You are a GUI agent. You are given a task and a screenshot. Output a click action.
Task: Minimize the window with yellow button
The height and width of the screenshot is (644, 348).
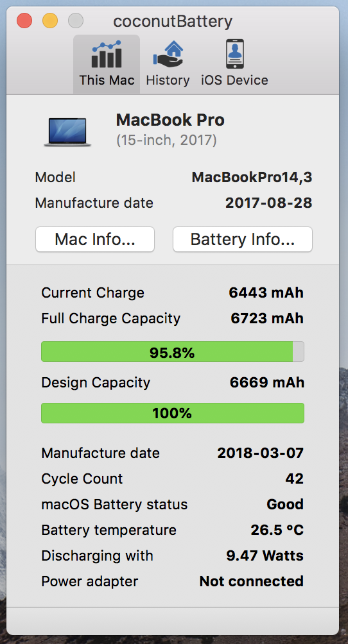pos(50,21)
